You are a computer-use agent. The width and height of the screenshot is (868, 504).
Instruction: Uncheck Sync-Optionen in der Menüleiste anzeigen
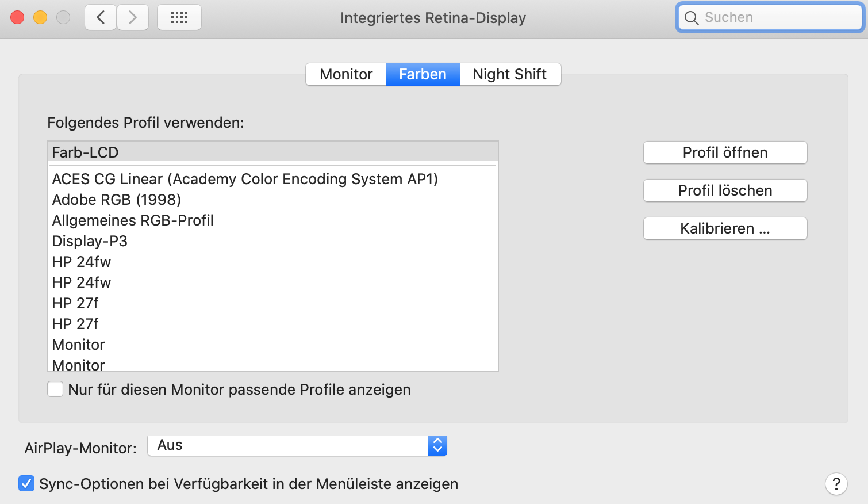pos(26,483)
